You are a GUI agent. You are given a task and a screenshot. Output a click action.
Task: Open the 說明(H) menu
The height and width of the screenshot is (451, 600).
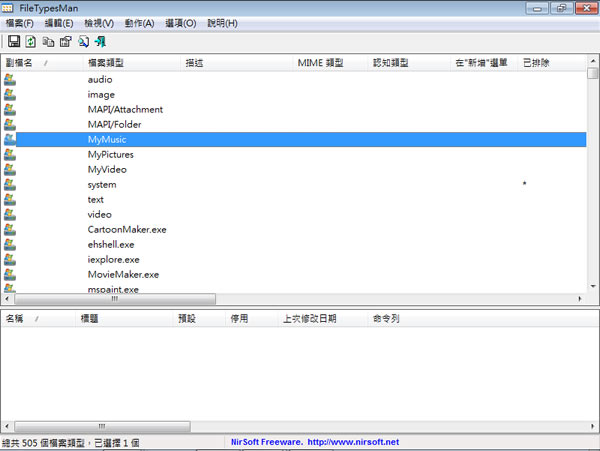point(222,23)
